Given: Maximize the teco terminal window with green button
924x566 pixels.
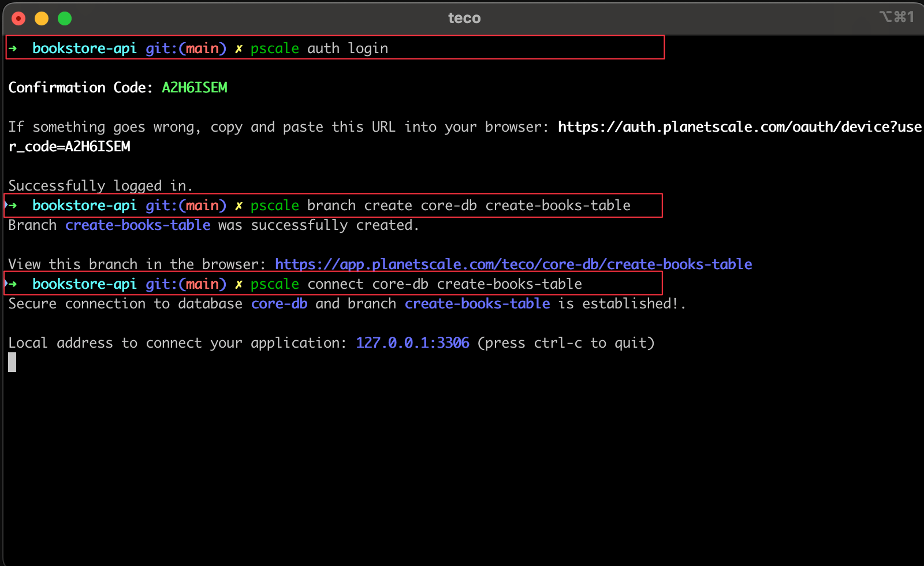Looking at the screenshot, I should tap(65, 18).
